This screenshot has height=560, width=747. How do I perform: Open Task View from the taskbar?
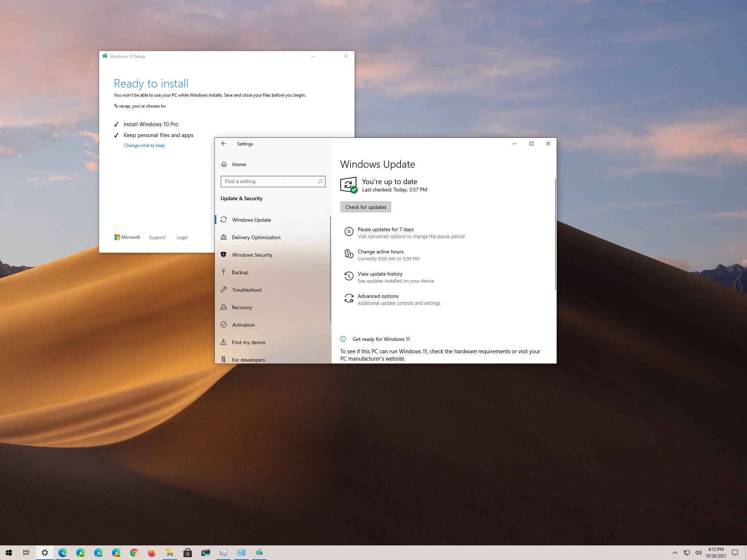pos(26,553)
